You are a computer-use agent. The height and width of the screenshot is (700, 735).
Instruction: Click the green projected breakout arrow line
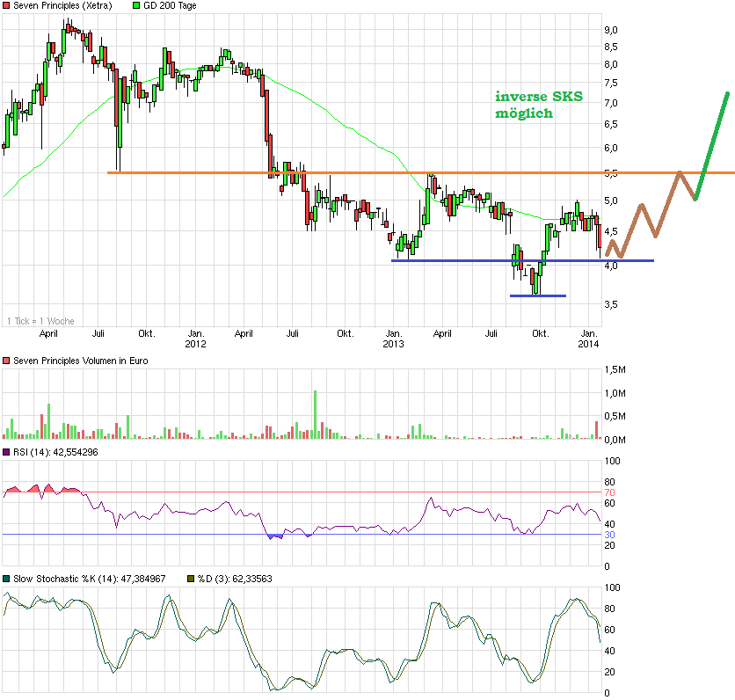(x=711, y=146)
